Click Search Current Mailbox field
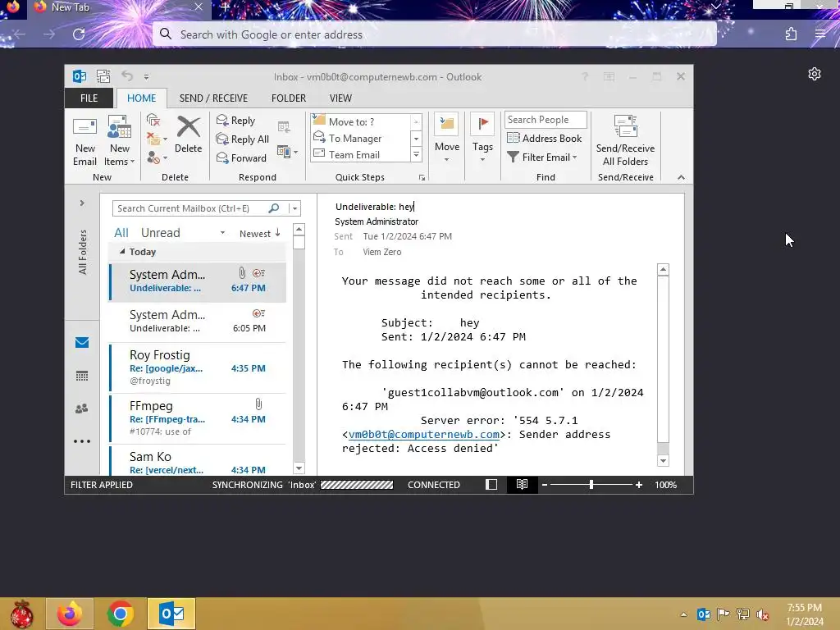 [x=189, y=208]
